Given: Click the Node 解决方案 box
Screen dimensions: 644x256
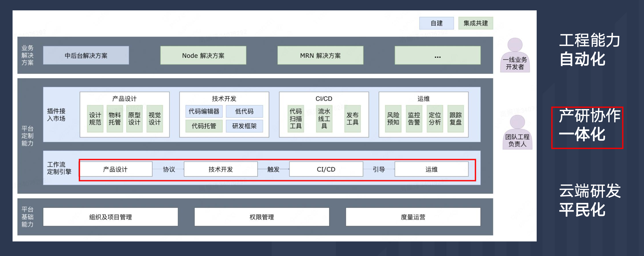Looking at the screenshot, I should click(x=203, y=55).
